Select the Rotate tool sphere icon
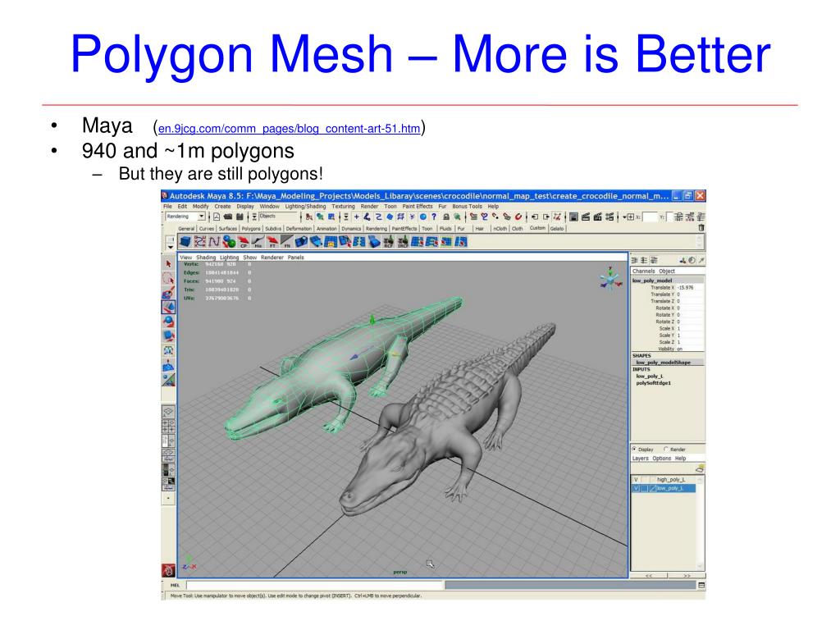This screenshot has height=630, width=840. 168,322
